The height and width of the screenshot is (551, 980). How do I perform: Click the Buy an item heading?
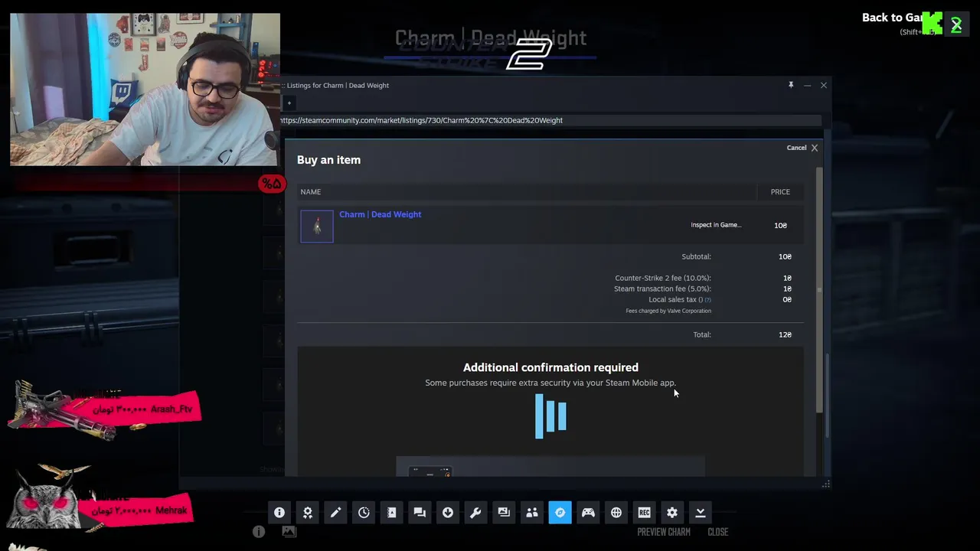328,160
